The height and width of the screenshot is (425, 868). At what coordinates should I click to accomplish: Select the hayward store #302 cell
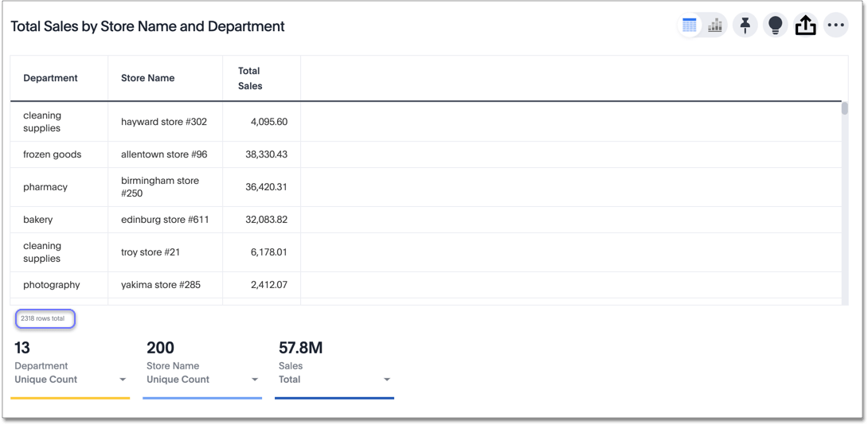tap(164, 122)
